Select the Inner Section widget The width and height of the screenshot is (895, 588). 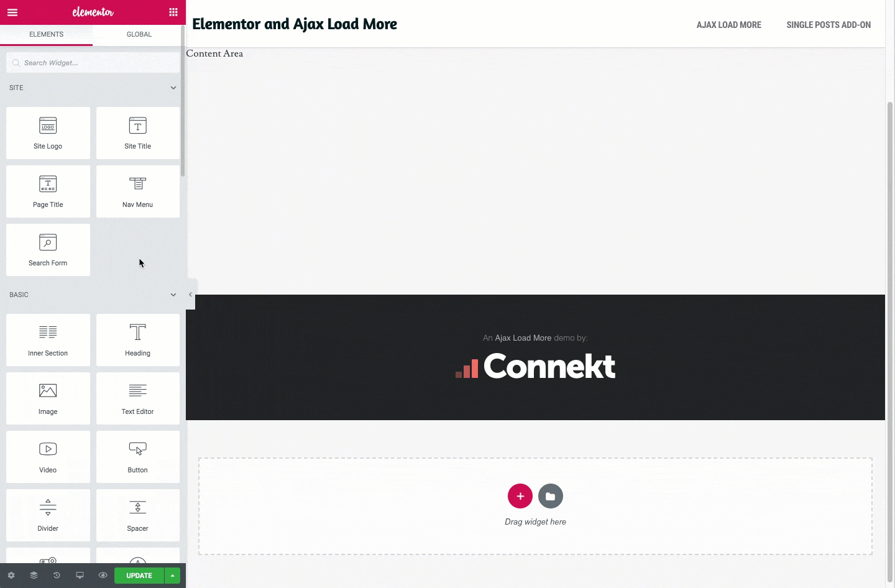click(x=48, y=340)
